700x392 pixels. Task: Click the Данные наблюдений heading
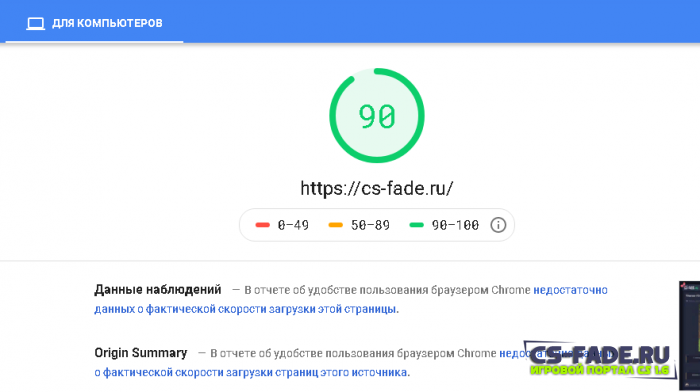[158, 290]
